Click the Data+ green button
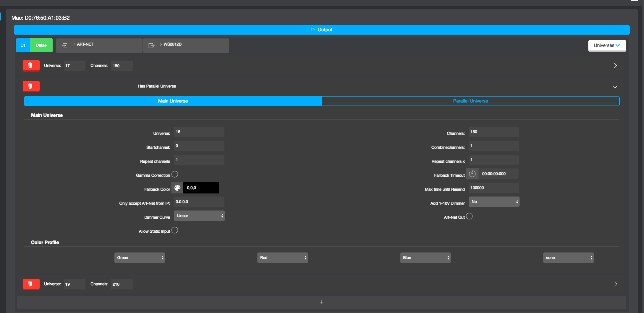The image size is (644, 313). click(41, 45)
